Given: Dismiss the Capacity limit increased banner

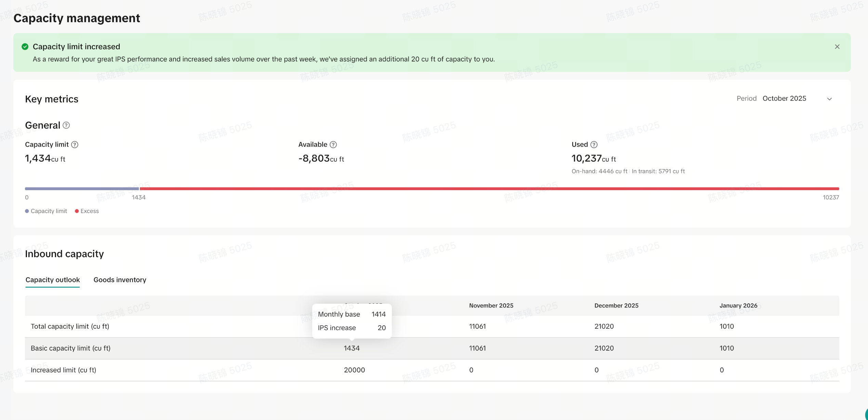Looking at the screenshot, I should click(837, 47).
